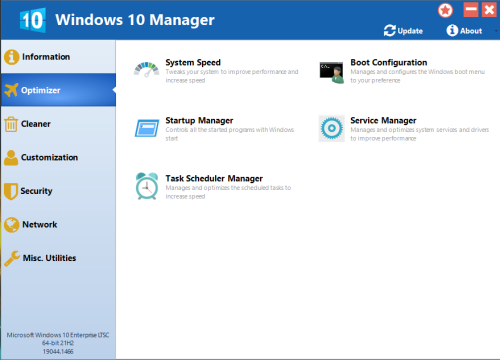Click the Optimizer airplane icon
Screen dimensions: 500x360
(x=11, y=90)
